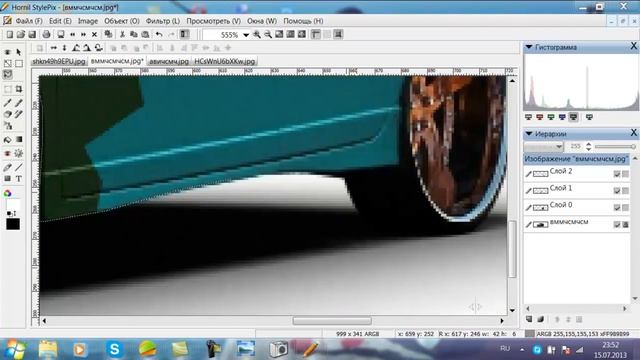Select the red-eye removal tool
Viewport: 640px width, 360px height.
click(7, 153)
